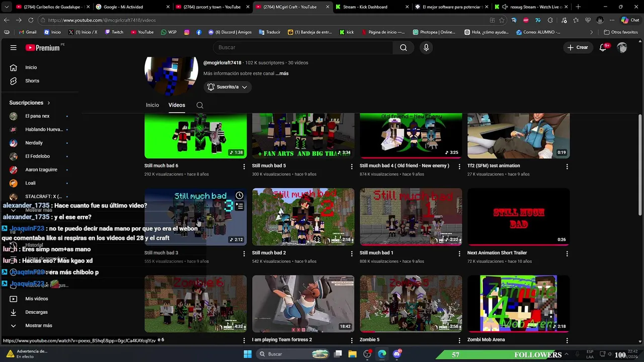The height and width of the screenshot is (362, 644).
Task: Open Facebook bookmark icon
Action: (199, 32)
